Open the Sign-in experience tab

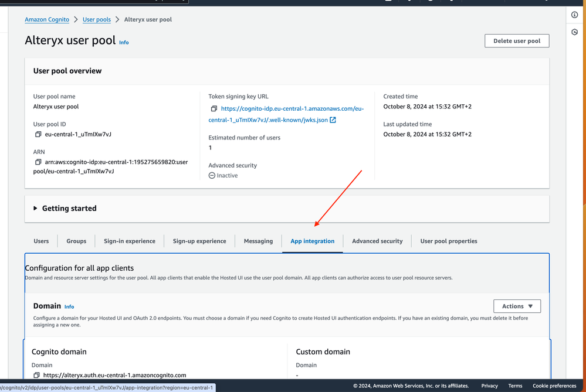[129, 241]
